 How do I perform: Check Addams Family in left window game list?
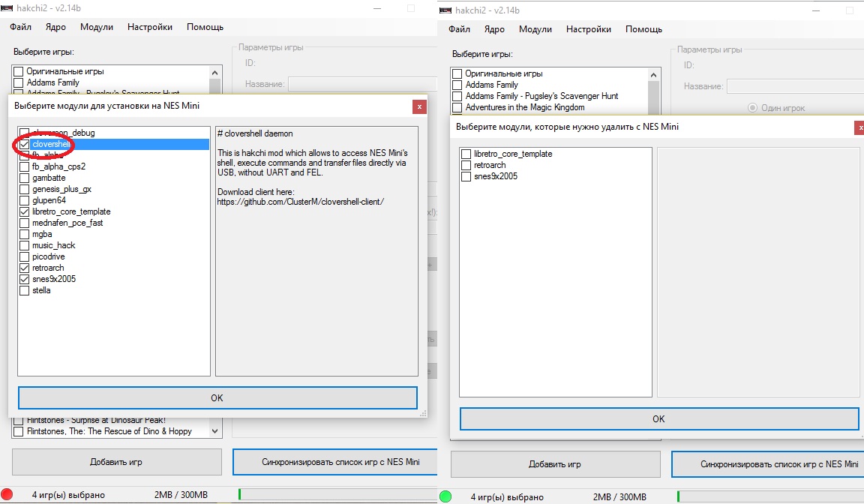[19, 82]
